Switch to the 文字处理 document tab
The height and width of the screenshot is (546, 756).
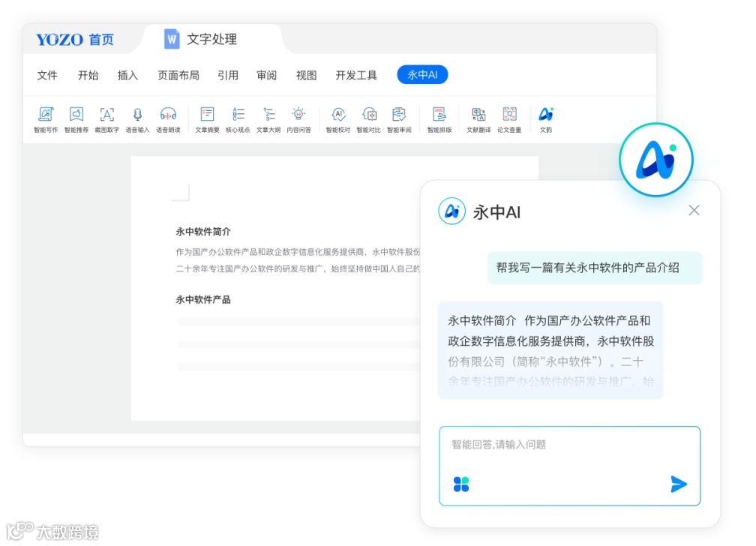click(x=211, y=39)
